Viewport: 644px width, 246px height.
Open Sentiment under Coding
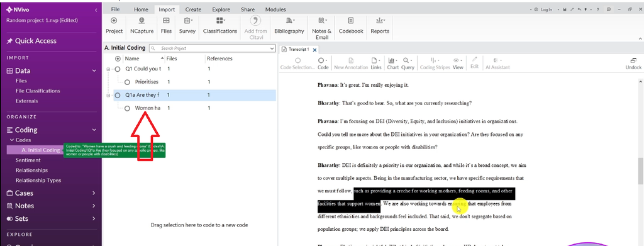28,160
